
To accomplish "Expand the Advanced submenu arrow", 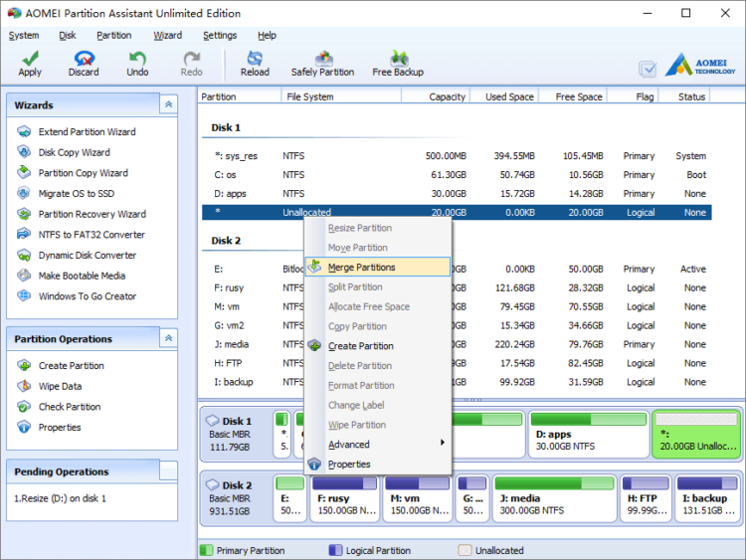I will 443,443.
